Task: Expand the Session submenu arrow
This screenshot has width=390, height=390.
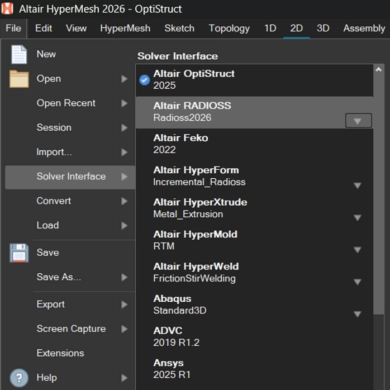Action: pyautogui.click(x=124, y=128)
